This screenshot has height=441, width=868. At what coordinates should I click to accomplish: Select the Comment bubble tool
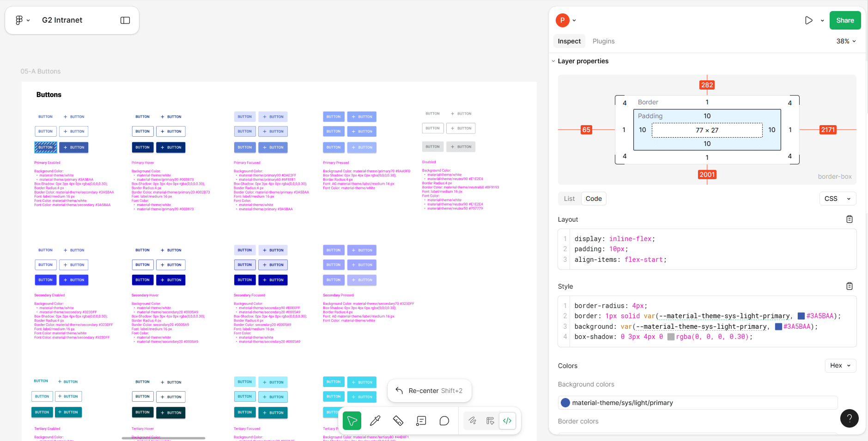[444, 421]
